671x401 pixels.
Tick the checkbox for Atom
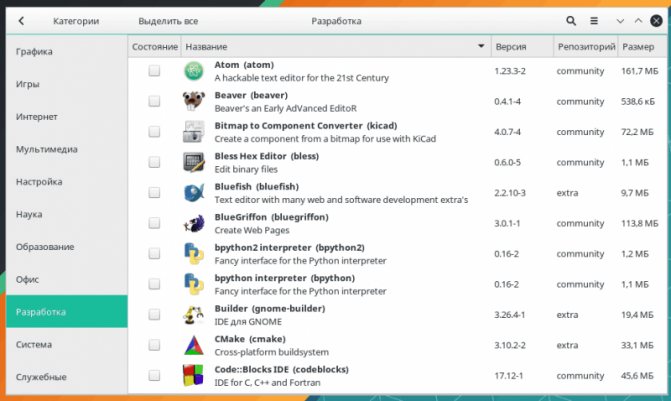point(154,71)
